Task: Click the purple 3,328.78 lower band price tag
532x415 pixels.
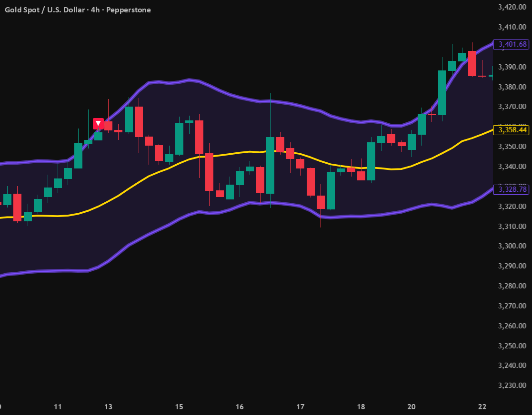Action: [x=511, y=189]
